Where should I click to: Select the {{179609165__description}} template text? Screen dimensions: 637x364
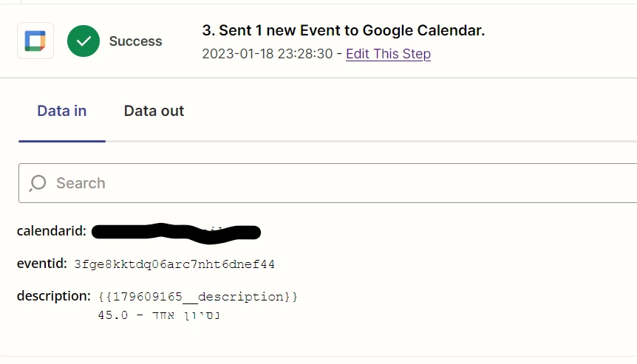pyautogui.click(x=197, y=297)
